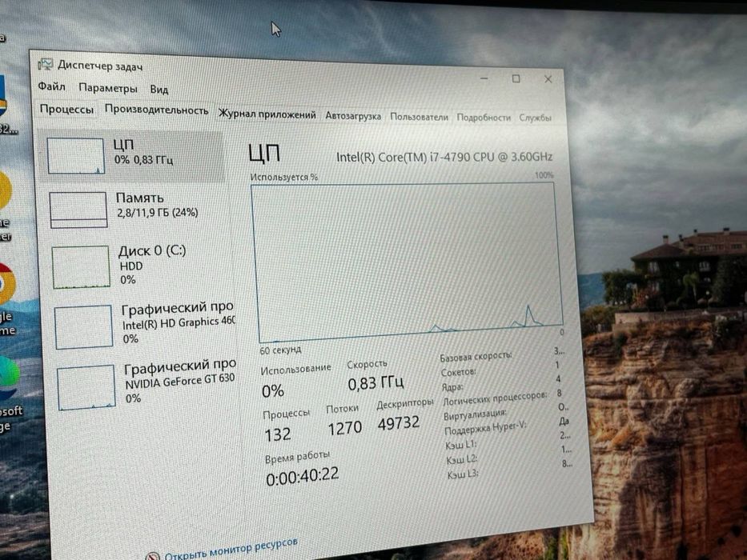Click the ЦП label in sidebar
Screen dimensions: 747x560
coord(123,144)
